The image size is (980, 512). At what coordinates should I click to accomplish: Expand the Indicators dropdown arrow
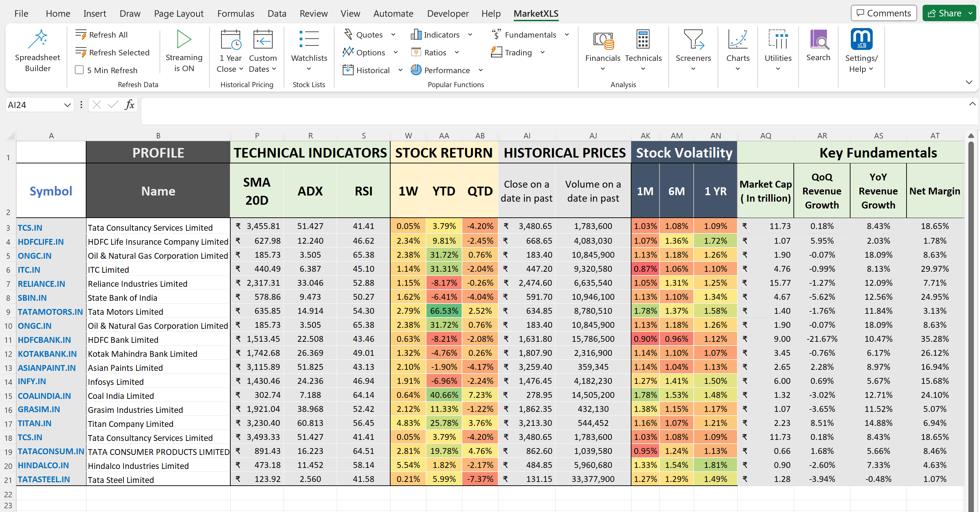point(470,35)
